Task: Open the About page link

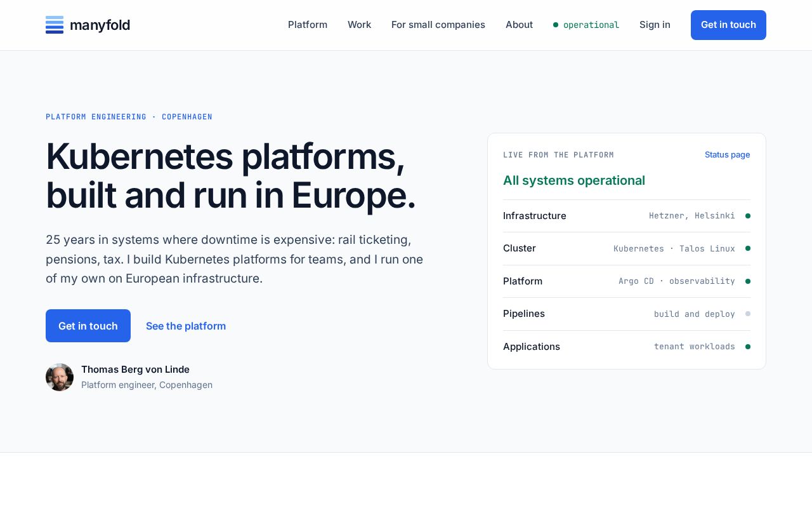Action: tap(519, 25)
